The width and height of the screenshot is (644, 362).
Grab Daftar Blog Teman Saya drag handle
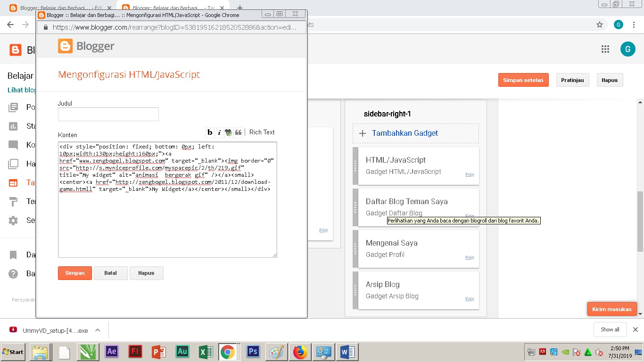pyautogui.click(x=355, y=207)
